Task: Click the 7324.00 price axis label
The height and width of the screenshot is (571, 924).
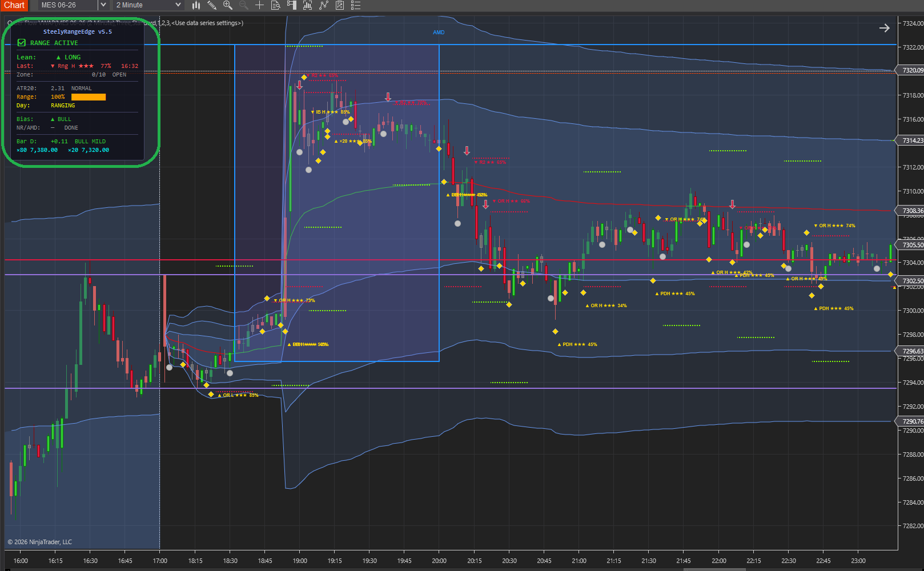Action: coord(913,23)
